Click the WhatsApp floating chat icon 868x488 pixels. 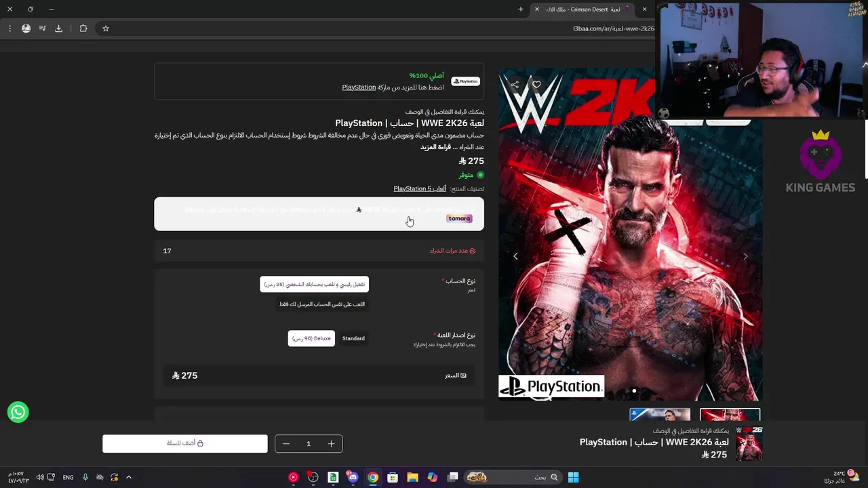coord(18,412)
